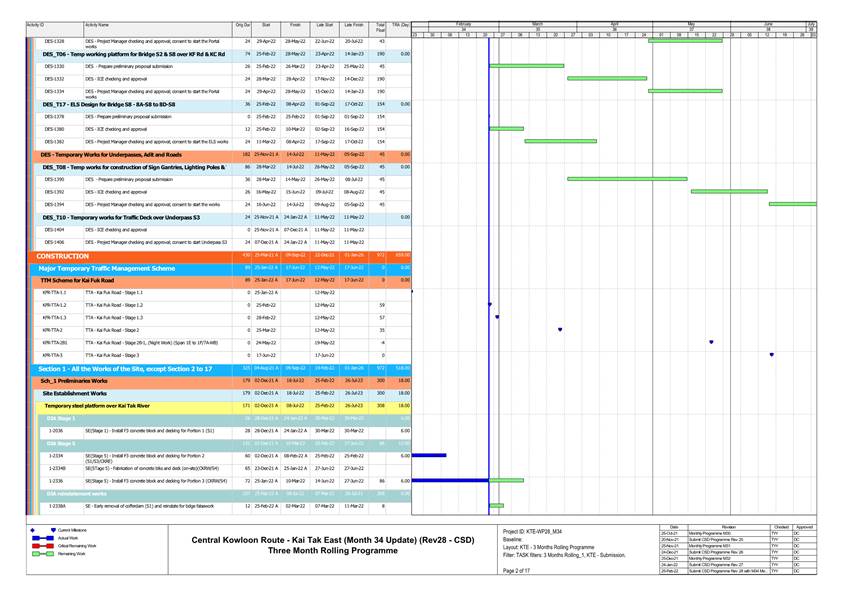Click the Total Float column header
Screen dimensions: 866x612
click(380, 25)
